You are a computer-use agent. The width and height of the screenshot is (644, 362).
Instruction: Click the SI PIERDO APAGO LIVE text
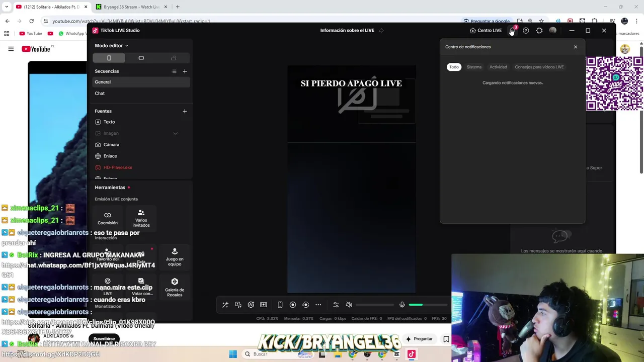(351, 83)
